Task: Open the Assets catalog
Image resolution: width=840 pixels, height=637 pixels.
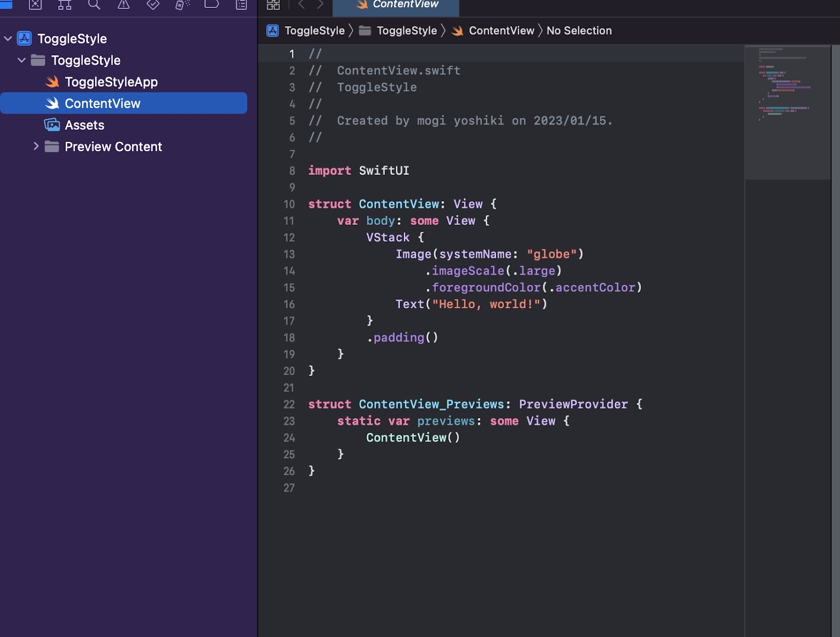Action: [85, 125]
